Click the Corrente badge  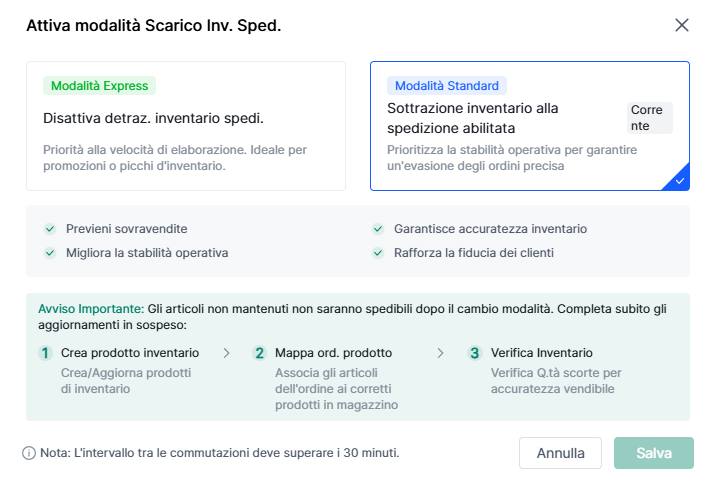(650, 118)
